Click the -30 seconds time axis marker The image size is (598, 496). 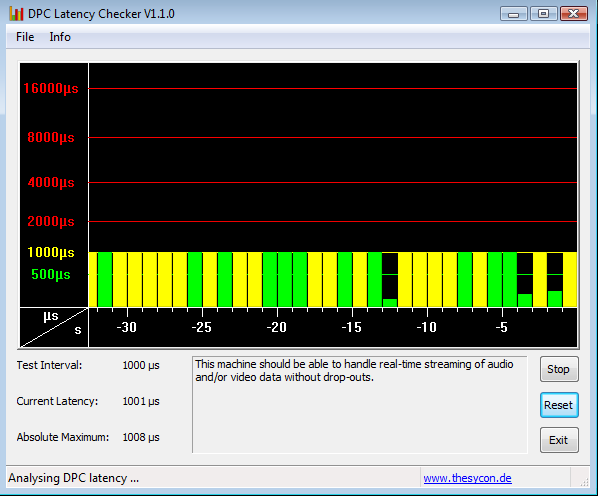point(126,327)
